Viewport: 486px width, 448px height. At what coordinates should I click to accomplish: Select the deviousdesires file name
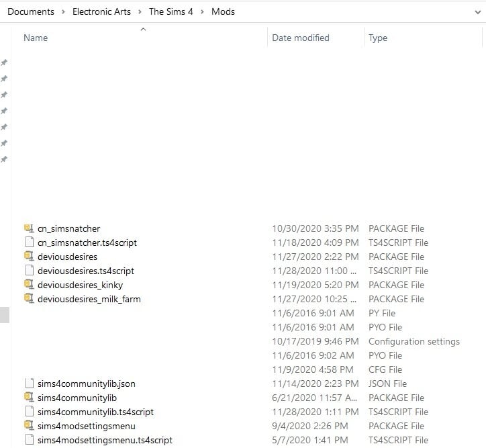[x=67, y=257]
